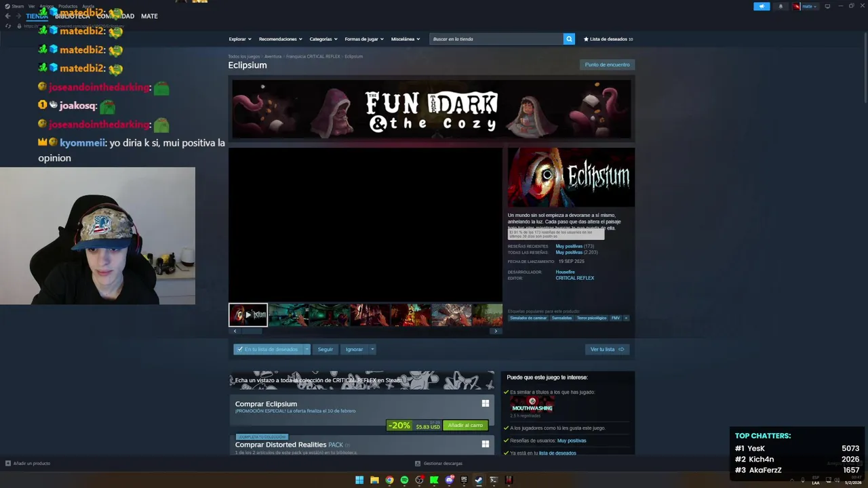
Task: Click the Windows Start button on taskbar
Action: point(359,480)
